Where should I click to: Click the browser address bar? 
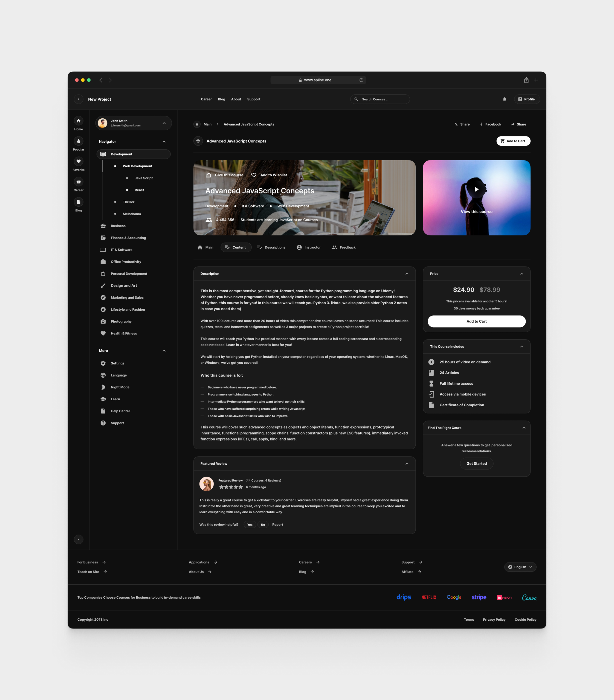pos(318,80)
